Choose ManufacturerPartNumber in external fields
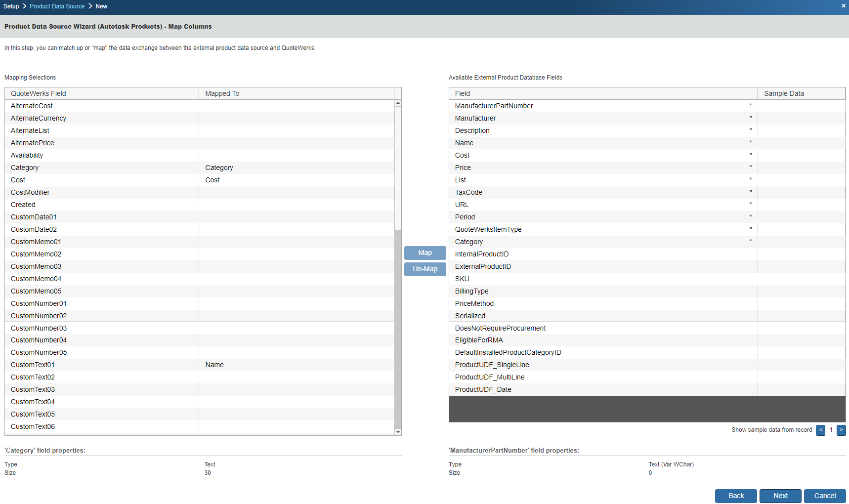Screen dimensions: 849x504 494,106
